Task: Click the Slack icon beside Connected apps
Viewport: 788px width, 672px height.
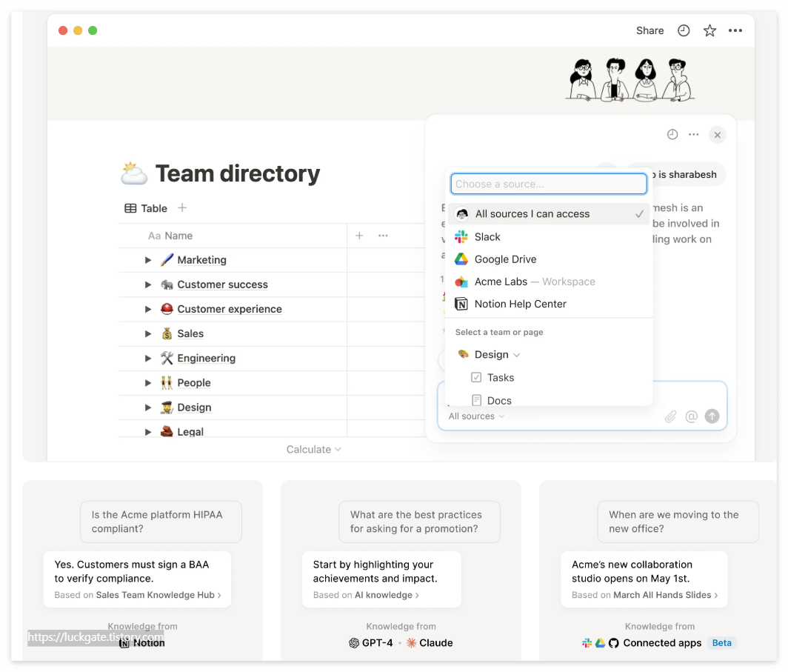Action: pos(587,643)
